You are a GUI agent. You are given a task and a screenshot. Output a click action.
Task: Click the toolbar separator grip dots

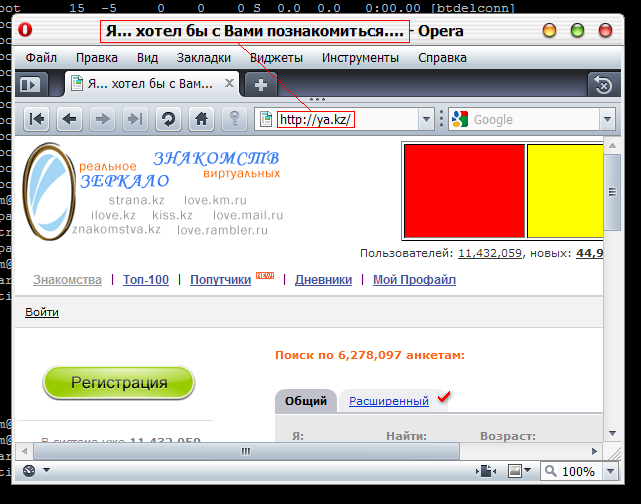click(x=441, y=119)
